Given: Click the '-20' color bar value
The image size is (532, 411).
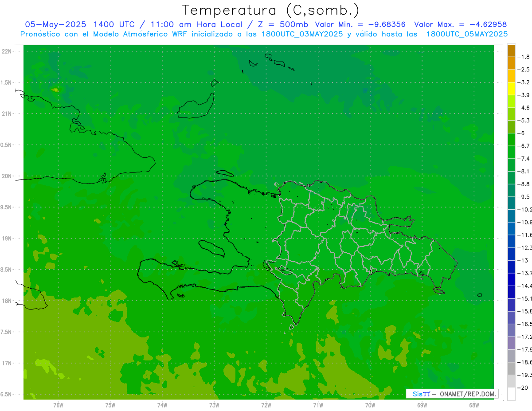Looking at the screenshot, I should point(523,388).
